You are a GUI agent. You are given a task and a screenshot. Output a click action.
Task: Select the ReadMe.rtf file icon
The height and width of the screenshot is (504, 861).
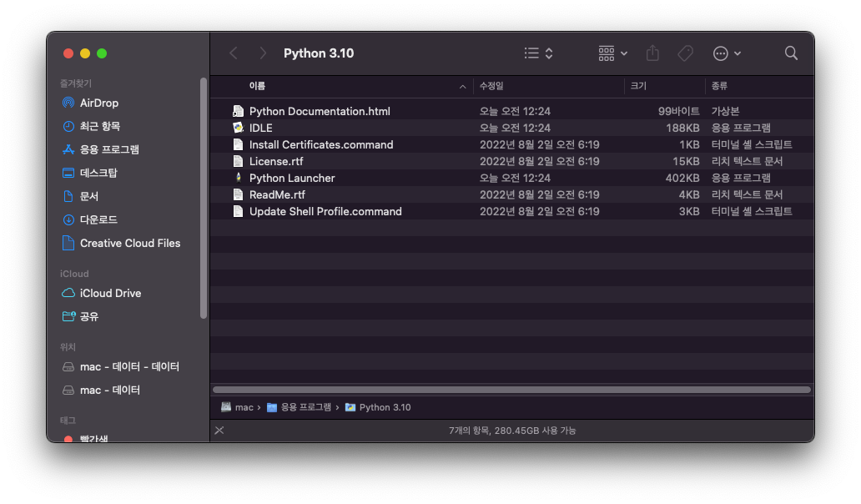pos(238,195)
